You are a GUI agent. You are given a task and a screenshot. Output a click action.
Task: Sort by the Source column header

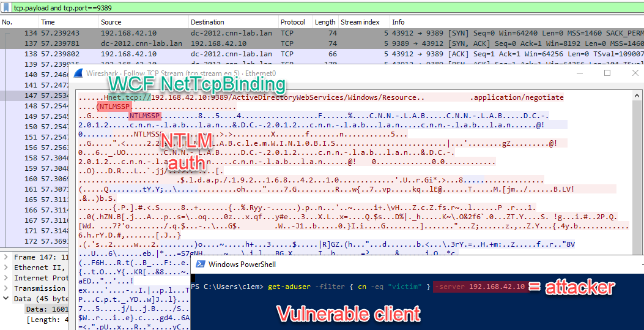point(143,22)
